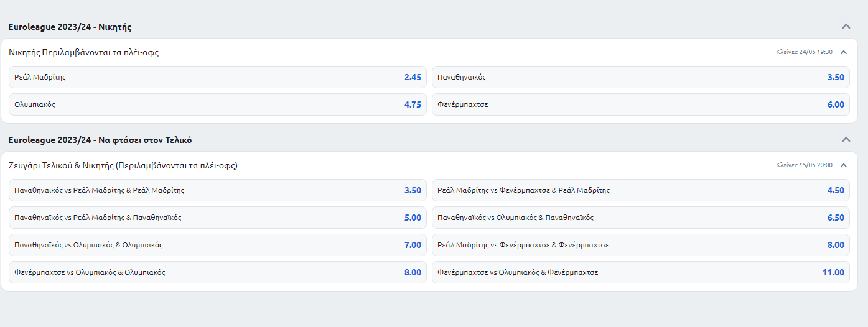Collapse Ζευγάρι Τελικού & Νικητής market chevron
The height and width of the screenshot is (327, 868).
[844, 165]
